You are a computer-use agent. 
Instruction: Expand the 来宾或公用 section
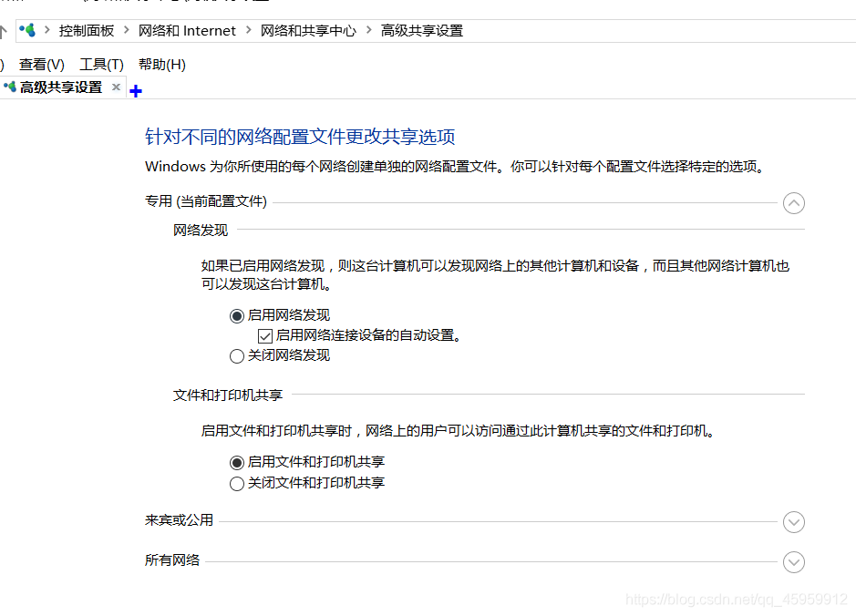tap(793, 522)
